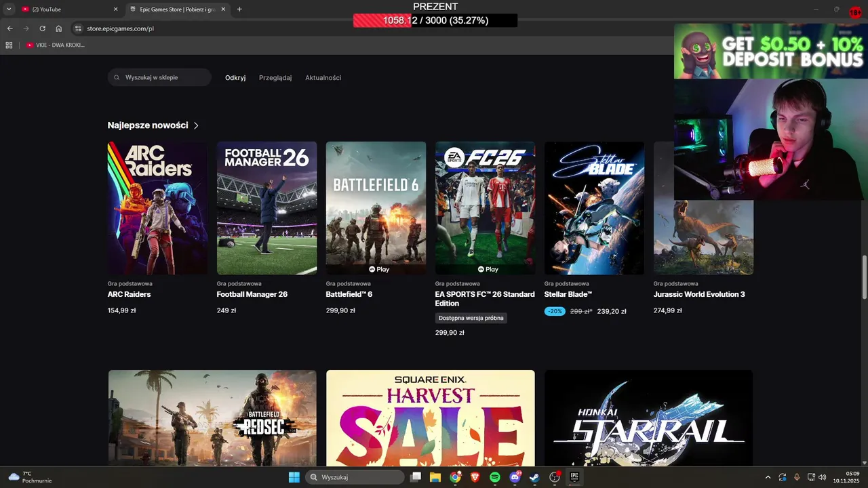Open OBS Studio from the taskbar
The image size is (868, 488).
click(x=555, y=477)
